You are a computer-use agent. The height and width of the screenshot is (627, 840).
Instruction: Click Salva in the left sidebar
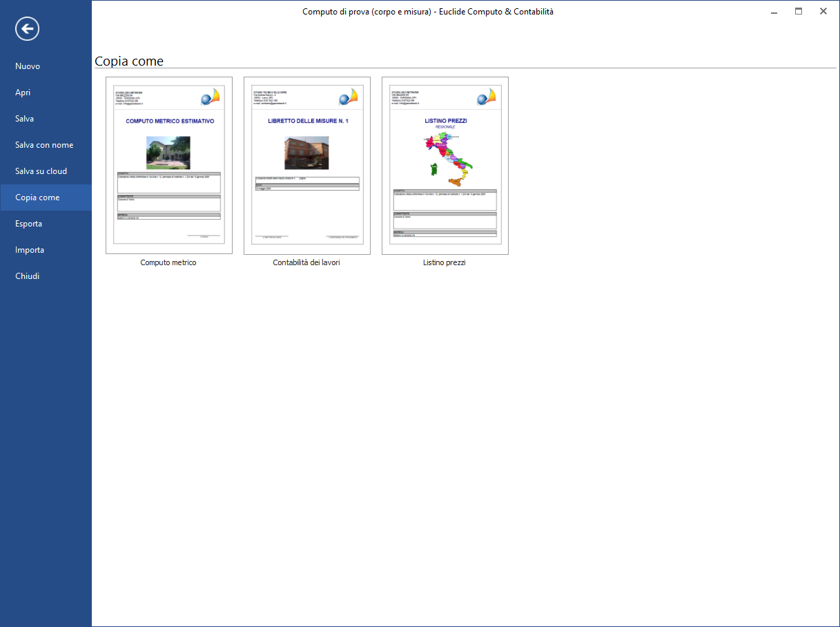25,119
